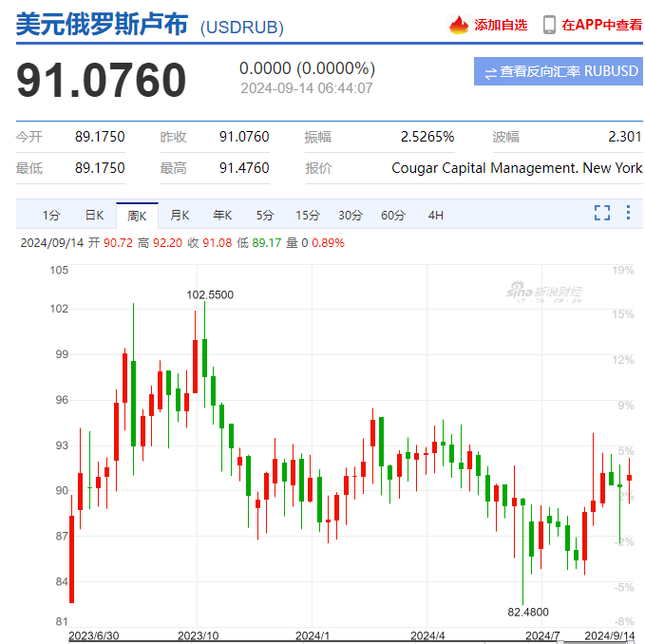Click the phone icon for APP viewing
The height and width of the screenshot is (644, 645).
pos(549,25)
